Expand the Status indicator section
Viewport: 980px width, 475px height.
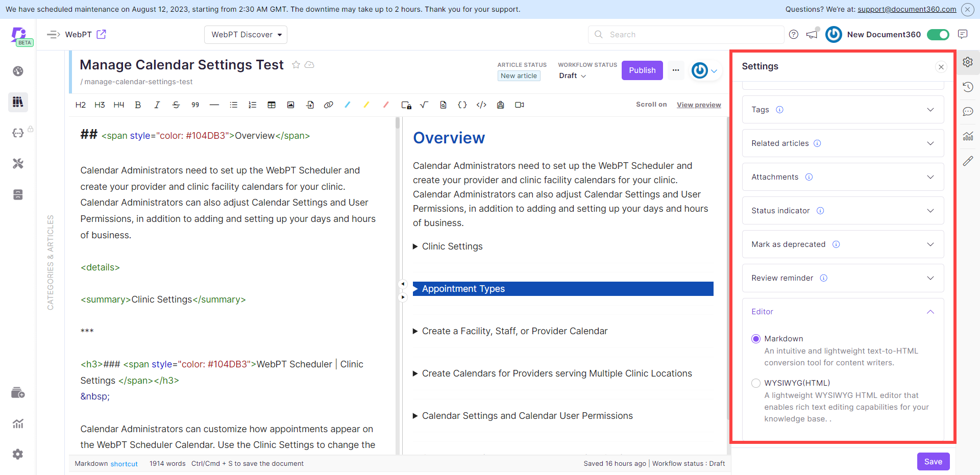(x=843, y=211)
